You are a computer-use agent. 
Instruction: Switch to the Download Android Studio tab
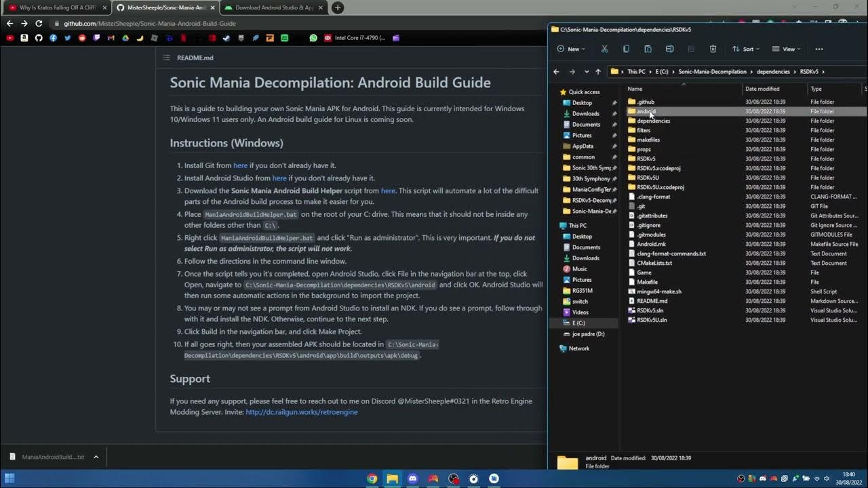273,7
